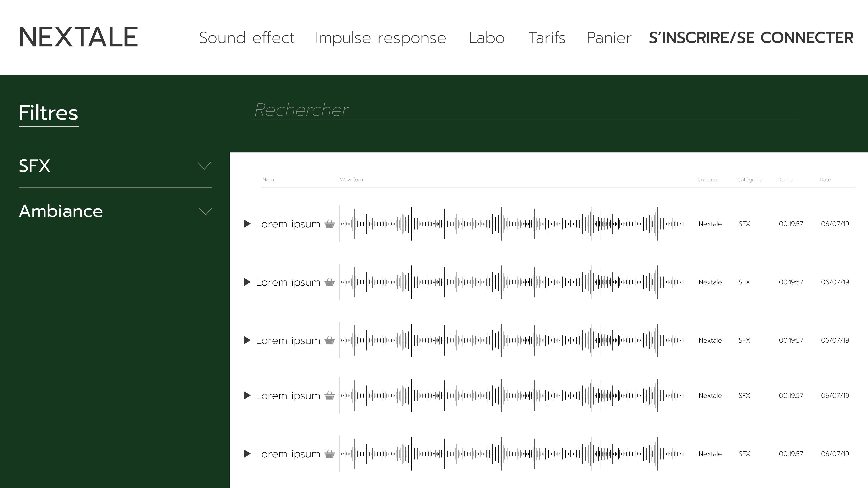Image resolution: width=868 pixels, height=488 pixels.
Task: Play the fourth Lorem ipsum sound
Action: coord(247,395)
